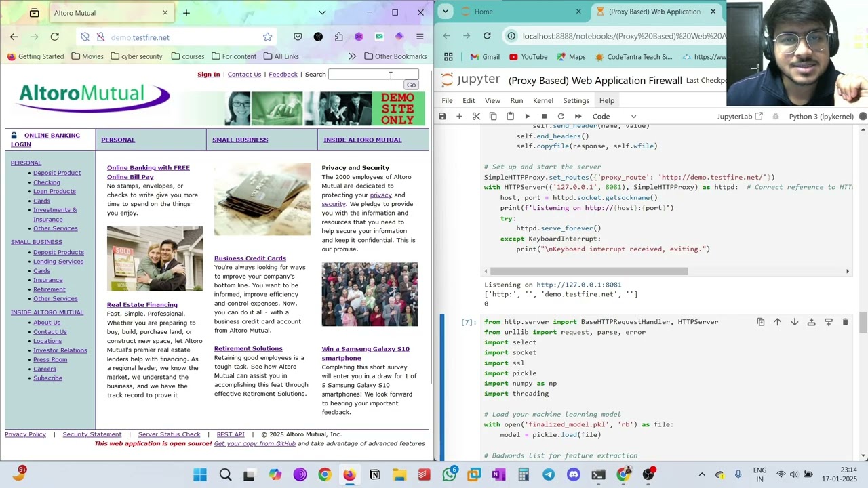Image resolution: width=868 pixels, height=488 pixels.
Task: Copy the selected cell in the Jupyter toolbar
Action: [x=493, y=117]
